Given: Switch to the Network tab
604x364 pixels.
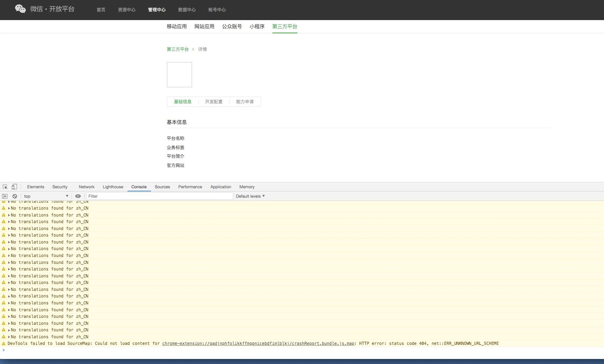Looking at the screenshot, I should tap(87, 187).
